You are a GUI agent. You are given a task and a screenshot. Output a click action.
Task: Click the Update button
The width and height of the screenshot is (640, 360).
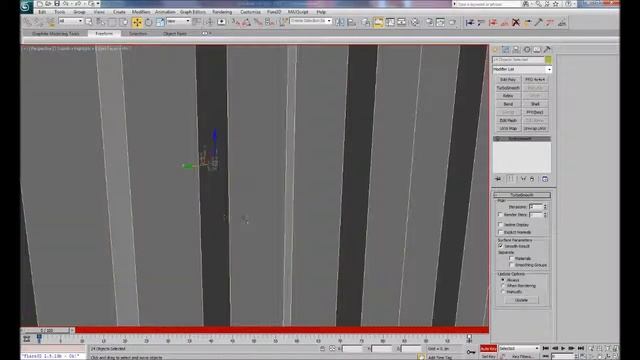tap(521, 300)
